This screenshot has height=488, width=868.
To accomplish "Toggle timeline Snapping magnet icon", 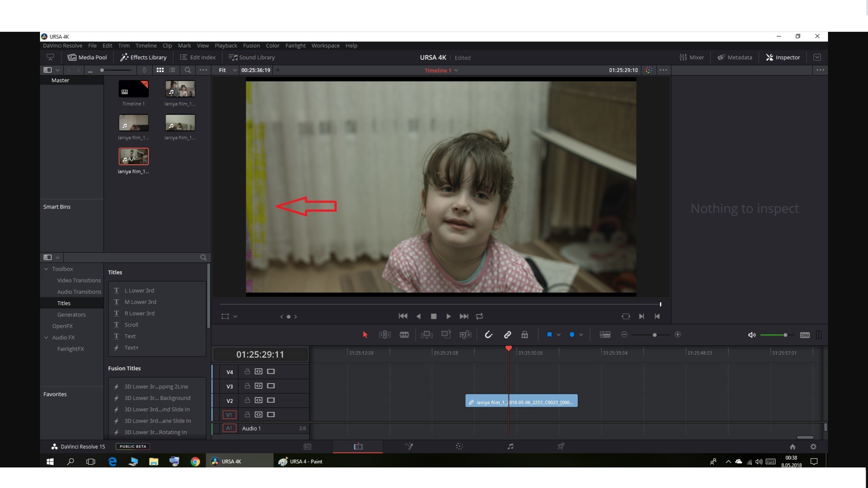I will (x=488, y=334).
